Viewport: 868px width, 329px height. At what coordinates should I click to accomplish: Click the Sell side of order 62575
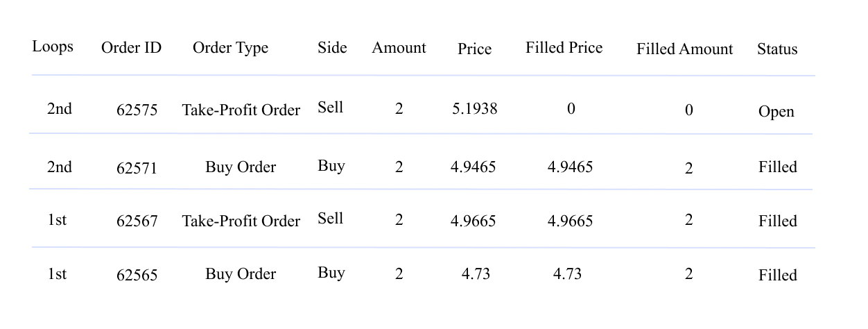(331, 108)
